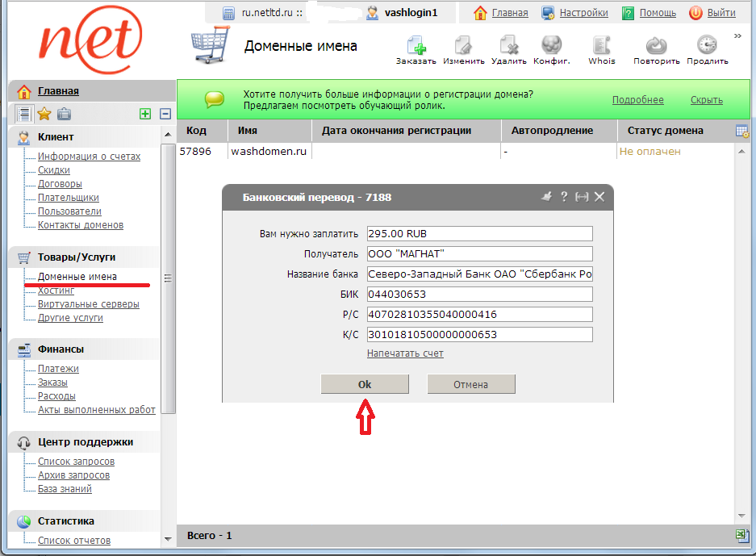Export the table using the Excel icon
Image resolution: width=756 pixels, height=556 pixels.
point(742,535)
